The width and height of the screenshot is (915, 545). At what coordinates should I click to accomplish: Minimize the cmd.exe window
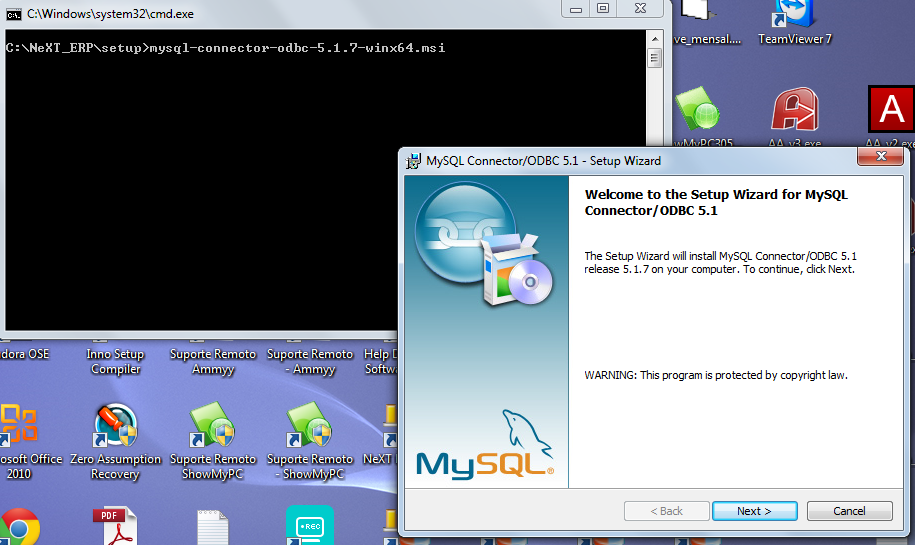pyautogui.click(x=576, y=9)
